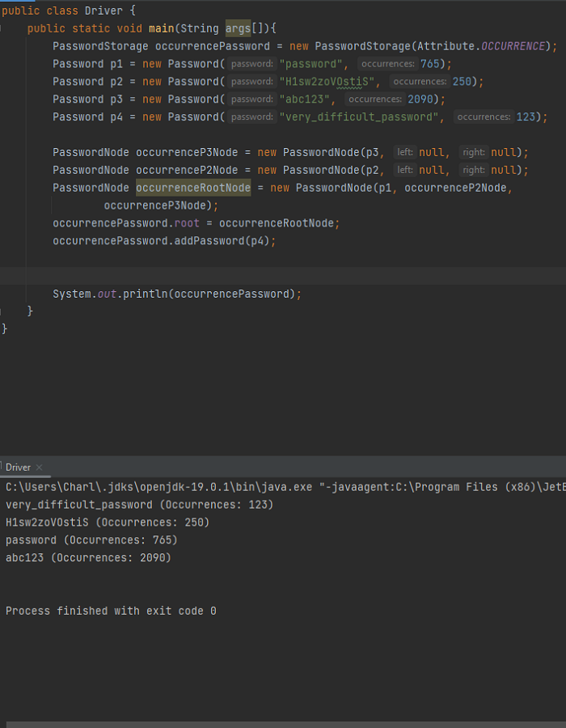Click the horizontal scrollbar at the console bottom

click(x=285, y=725)
